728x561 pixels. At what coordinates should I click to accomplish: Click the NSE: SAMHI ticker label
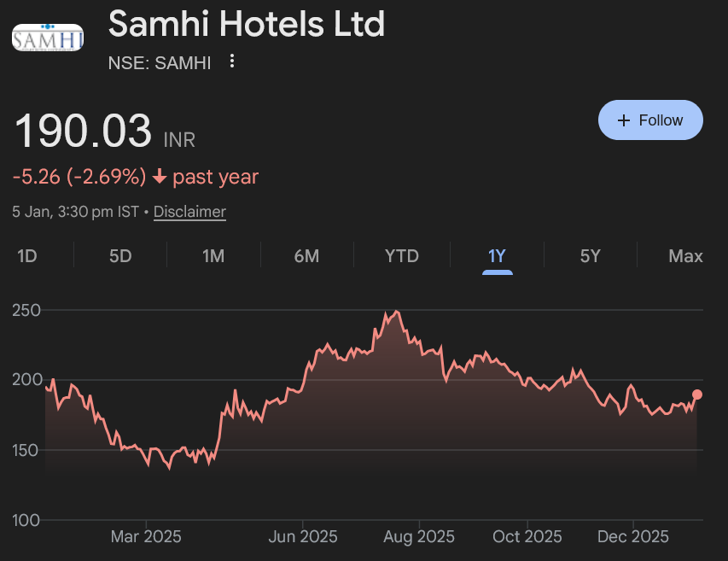(x=160, y=62)
